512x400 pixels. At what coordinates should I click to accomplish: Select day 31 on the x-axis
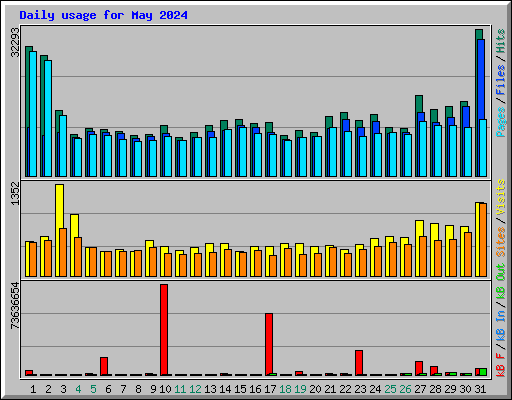[x=480, y=389]
